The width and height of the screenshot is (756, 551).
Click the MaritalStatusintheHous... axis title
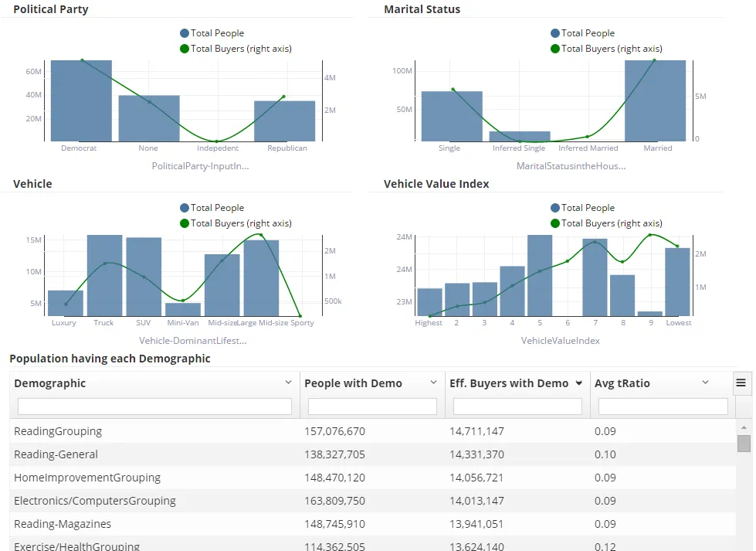coord(571,166)
